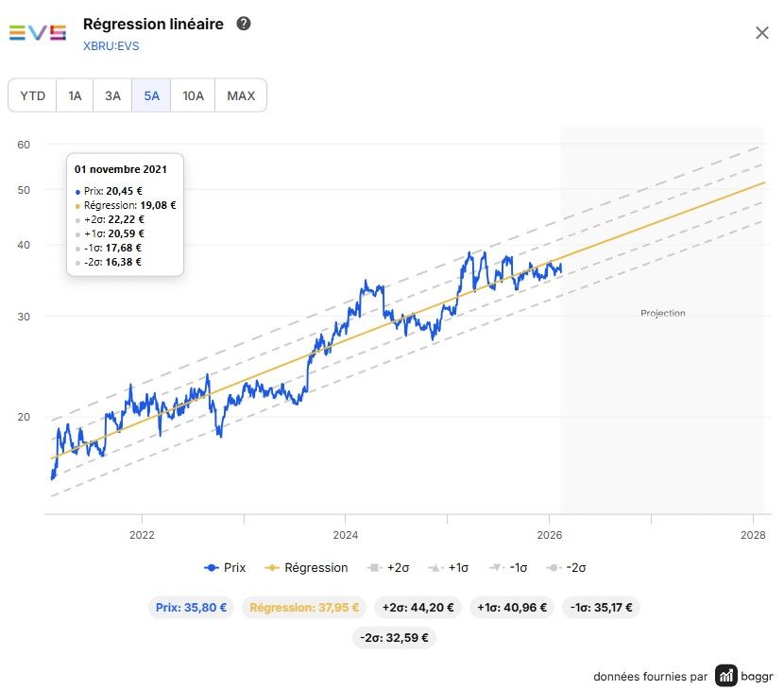The width and height of the screenshot is (784, 690).
Task: Close the linear regression panel
Action: 761,33
